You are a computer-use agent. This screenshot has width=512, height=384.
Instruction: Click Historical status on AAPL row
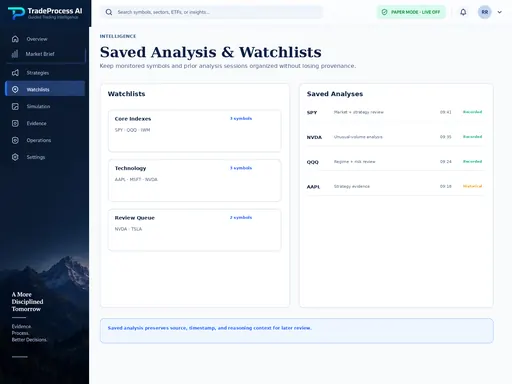pos(472,186)
